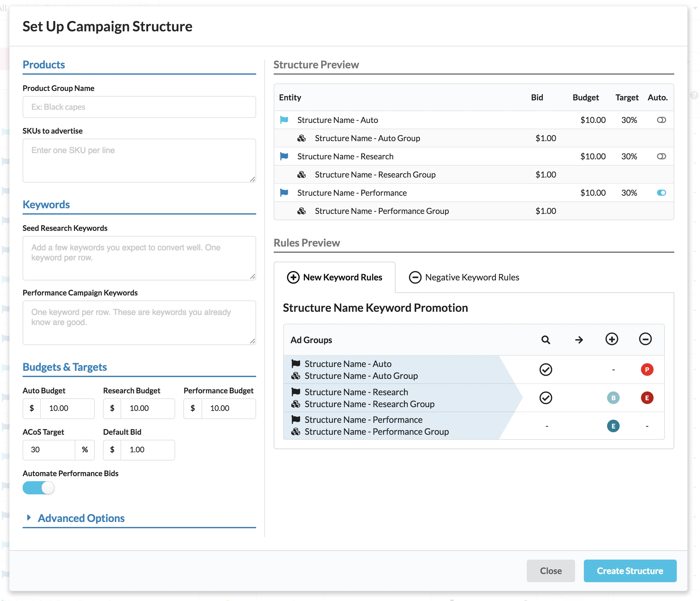Click the Product Group Name field
This screenshot has width=700, height=601.
[139, 107]
